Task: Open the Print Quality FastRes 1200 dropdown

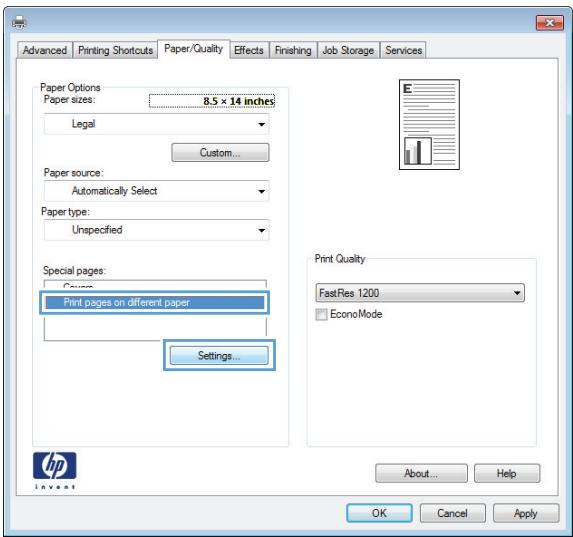Action: [x=420, y=293]
